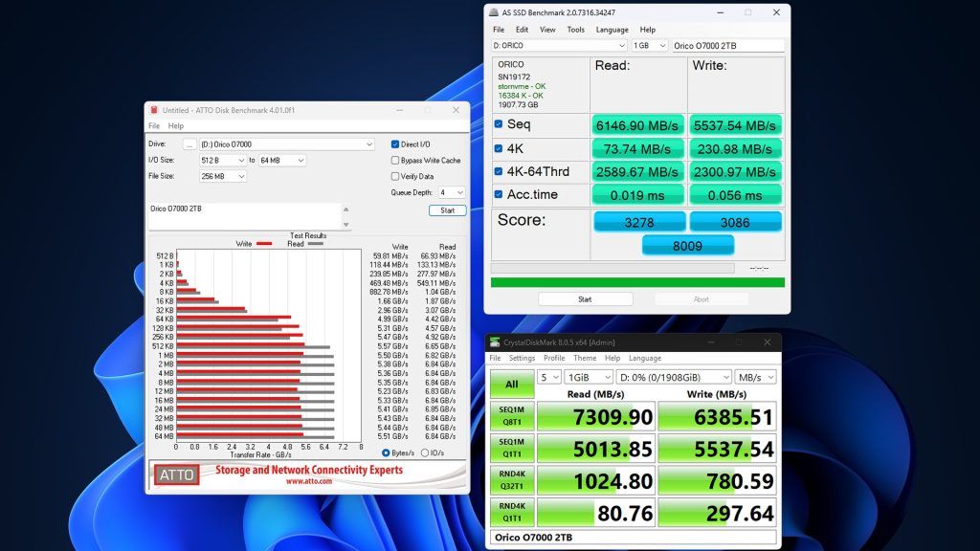Screen dimensions: 980x551
Task: Open the I/O Size start dropdown 512 B
Action: pos(223,161)
